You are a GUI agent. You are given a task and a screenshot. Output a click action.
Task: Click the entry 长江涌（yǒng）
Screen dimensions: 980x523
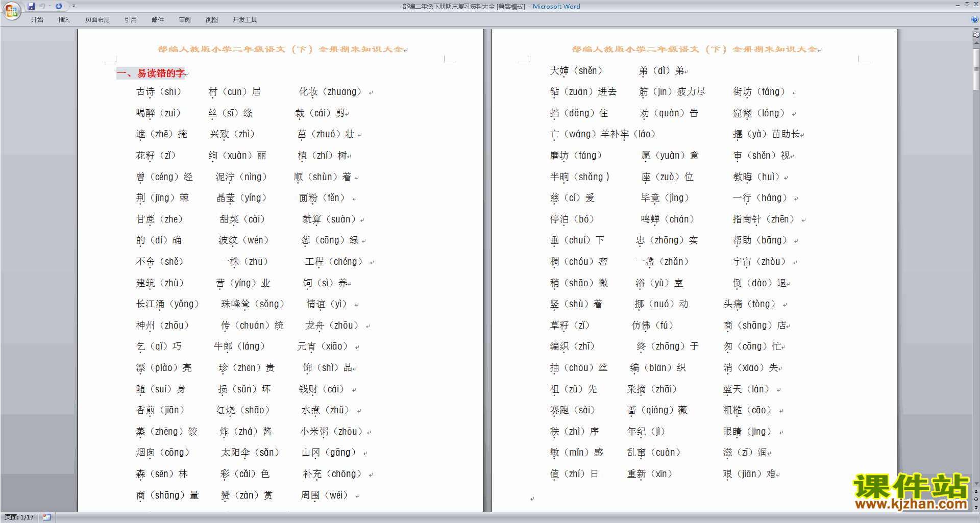coord(167,304)
